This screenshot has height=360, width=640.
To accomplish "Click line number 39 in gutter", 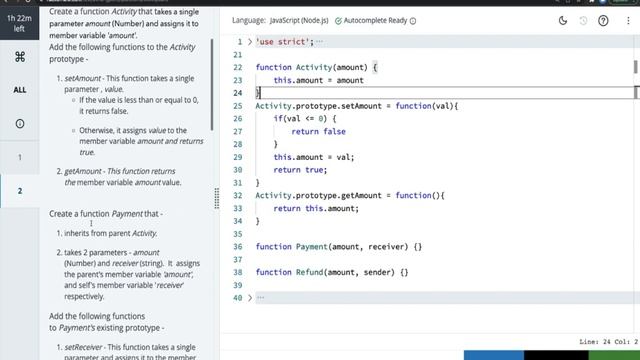I will coord(238,285).
